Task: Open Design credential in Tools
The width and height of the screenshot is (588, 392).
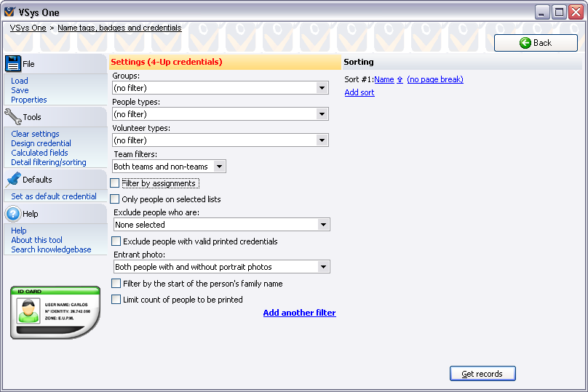Action: pos(41,143)
